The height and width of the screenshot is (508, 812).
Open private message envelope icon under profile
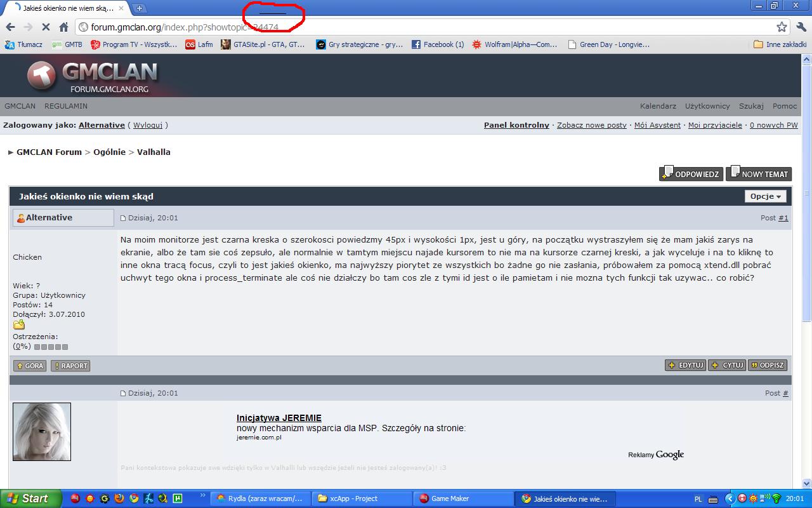[19, 325]
